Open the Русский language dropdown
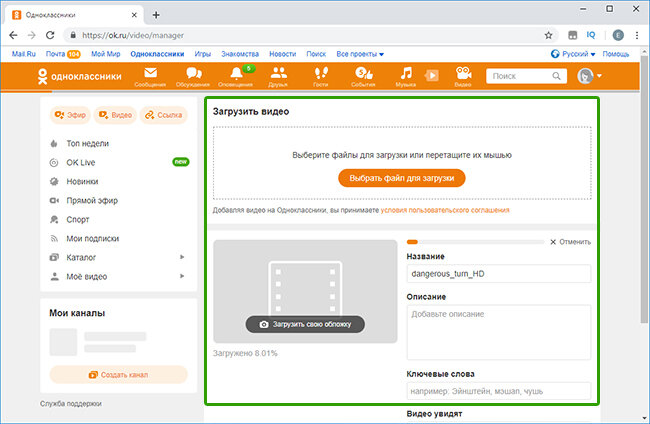 (573, 54)
